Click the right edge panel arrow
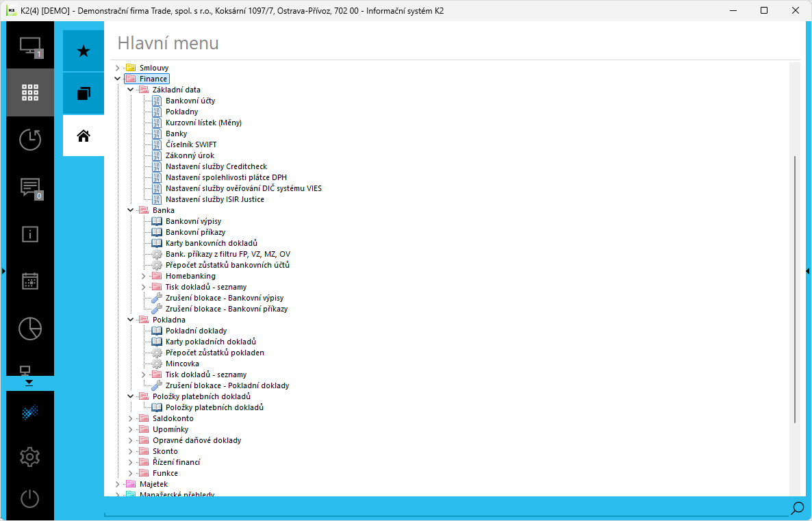Viewport: 812px width, 521px height. (x=808, y=271)
